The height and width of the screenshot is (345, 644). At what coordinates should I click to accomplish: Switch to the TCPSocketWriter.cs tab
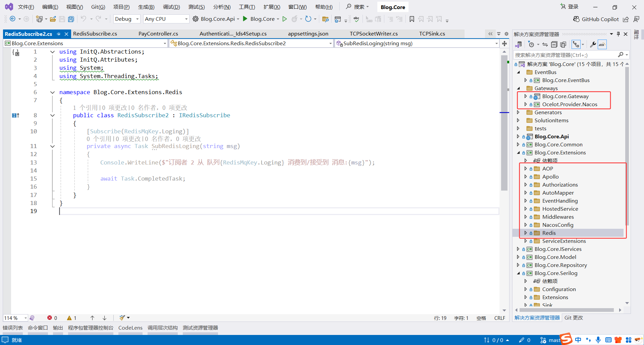374,33
